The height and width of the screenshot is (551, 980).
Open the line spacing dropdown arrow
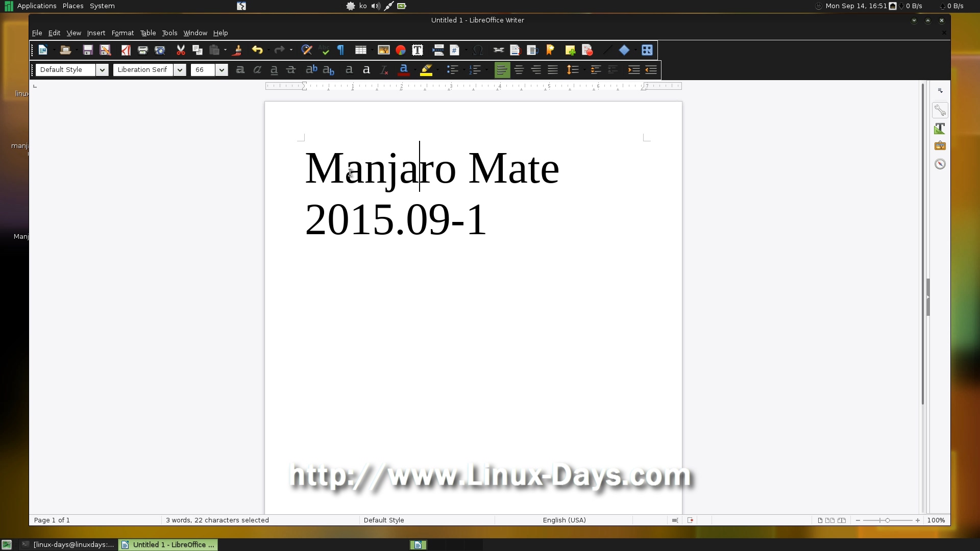pos(584,70)
